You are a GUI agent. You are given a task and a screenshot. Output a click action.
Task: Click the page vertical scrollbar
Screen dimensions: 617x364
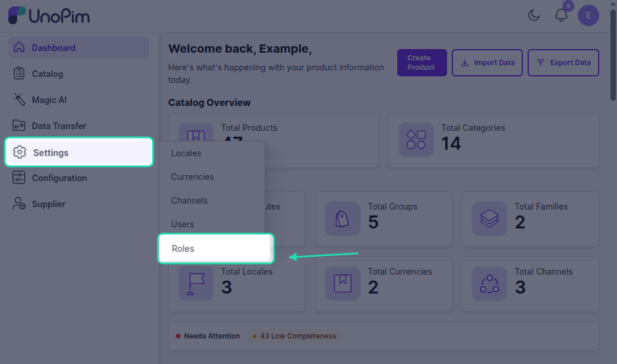613,54
